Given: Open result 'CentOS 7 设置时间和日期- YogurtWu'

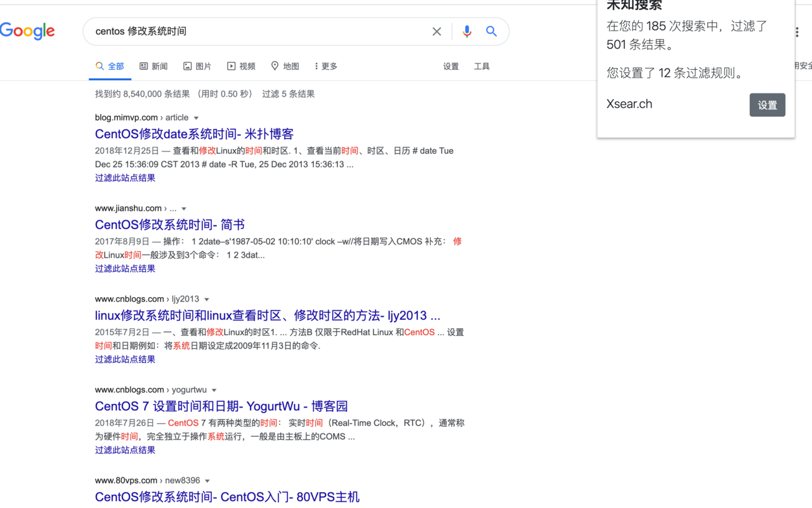Looking at the screenshot, I should click(221, 406).
